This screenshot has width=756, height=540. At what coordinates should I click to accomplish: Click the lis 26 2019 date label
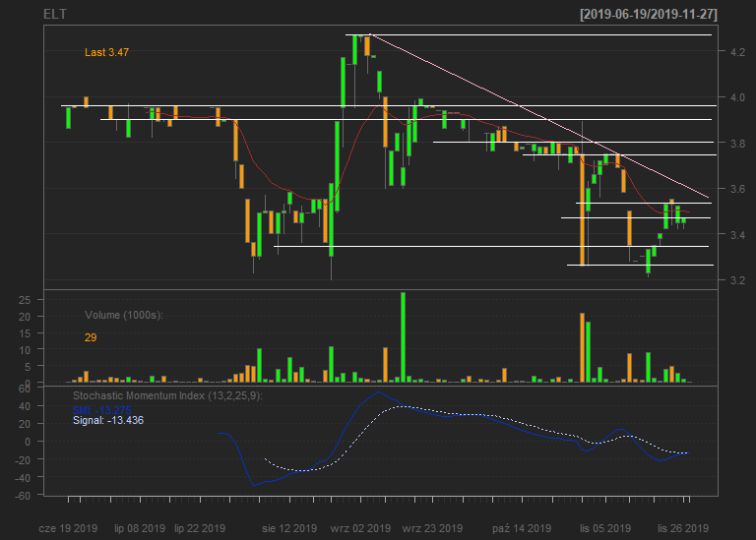pyautogui.click(x=683, y=528)
